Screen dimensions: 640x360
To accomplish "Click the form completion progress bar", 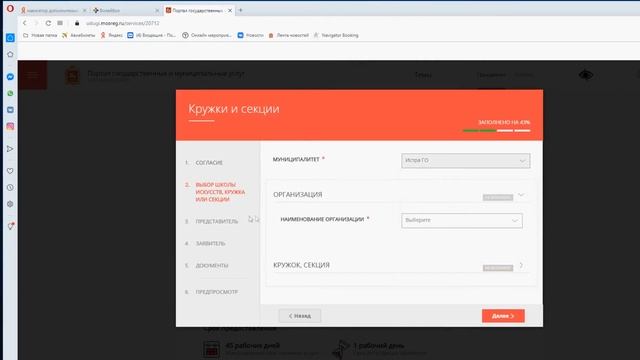I will coord(496,131).
